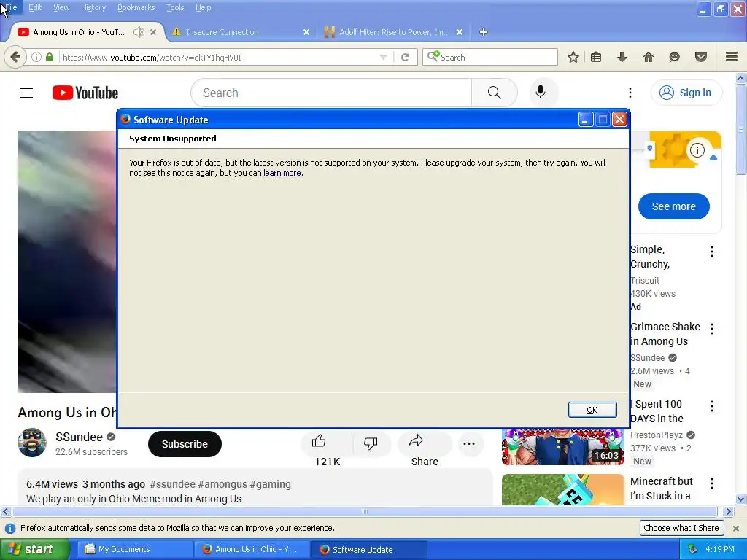This screenshot has height=560, width=747.
Task: Bookmark this page with the star icon
Action: pos(573,57)
